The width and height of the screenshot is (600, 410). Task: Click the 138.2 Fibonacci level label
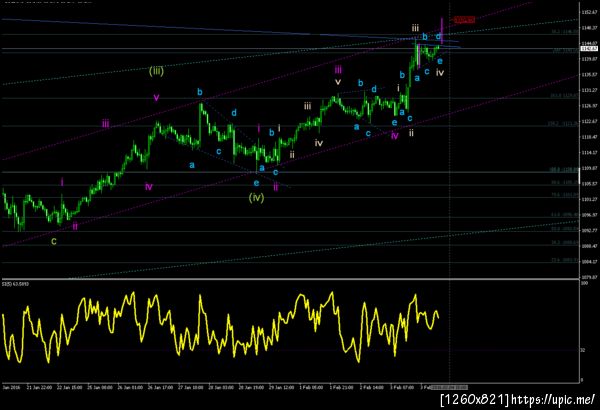(564, 124)
